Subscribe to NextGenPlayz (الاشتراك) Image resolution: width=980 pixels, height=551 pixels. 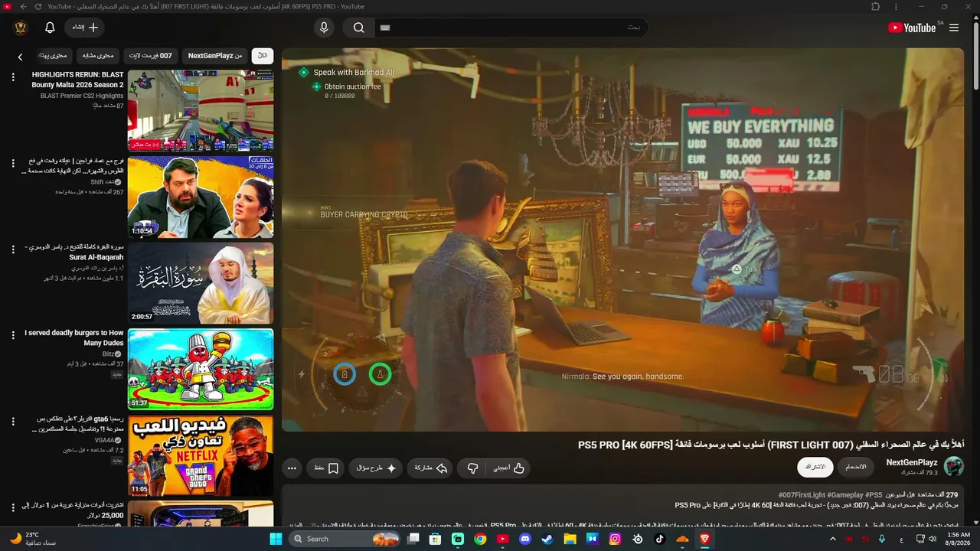click(815, 467)
